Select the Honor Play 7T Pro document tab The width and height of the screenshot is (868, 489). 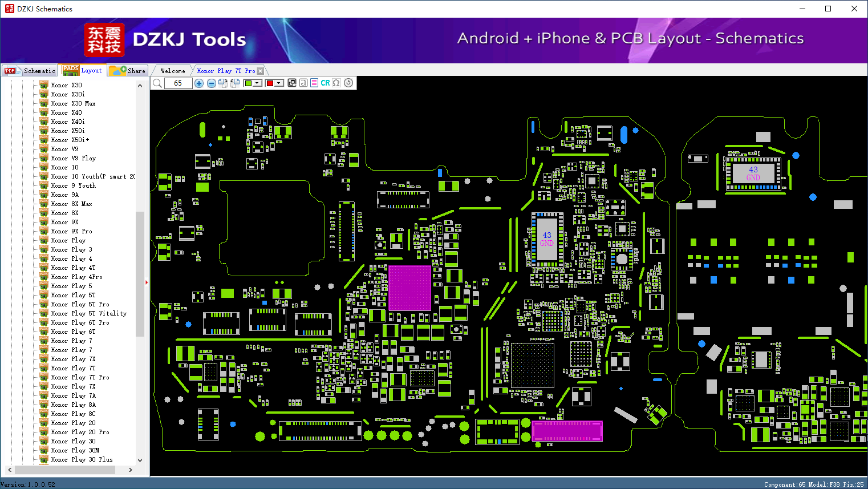pos(226,71)
